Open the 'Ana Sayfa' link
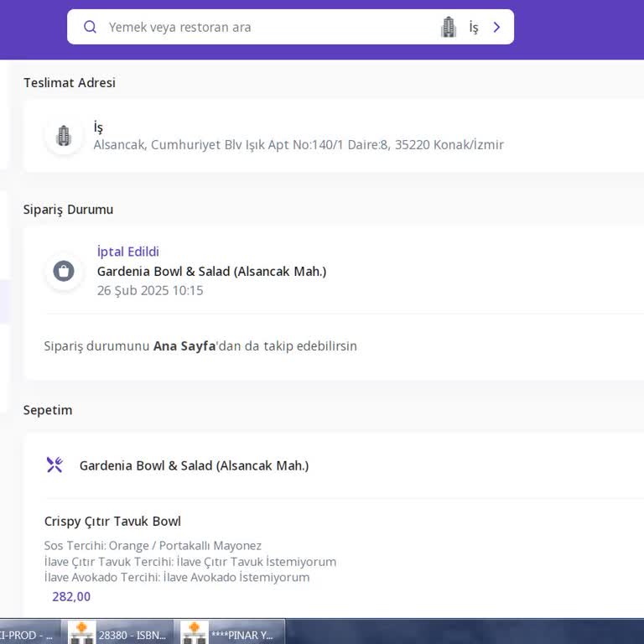Viewport: 644px width, 644px height. click(184, 345)
